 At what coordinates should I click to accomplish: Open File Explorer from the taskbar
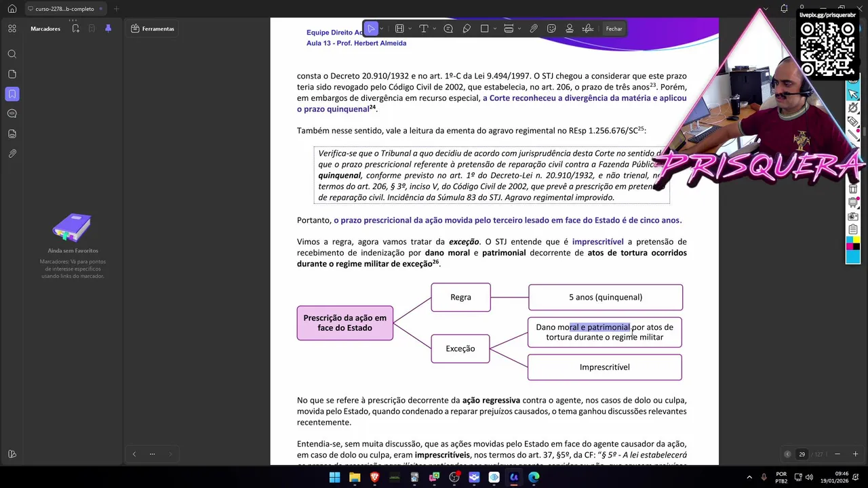click(355, 477)
